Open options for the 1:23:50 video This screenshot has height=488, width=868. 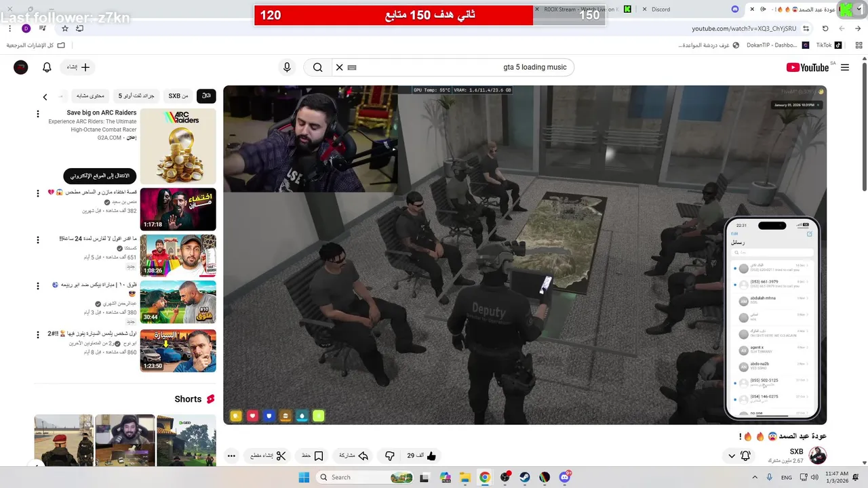38,335
